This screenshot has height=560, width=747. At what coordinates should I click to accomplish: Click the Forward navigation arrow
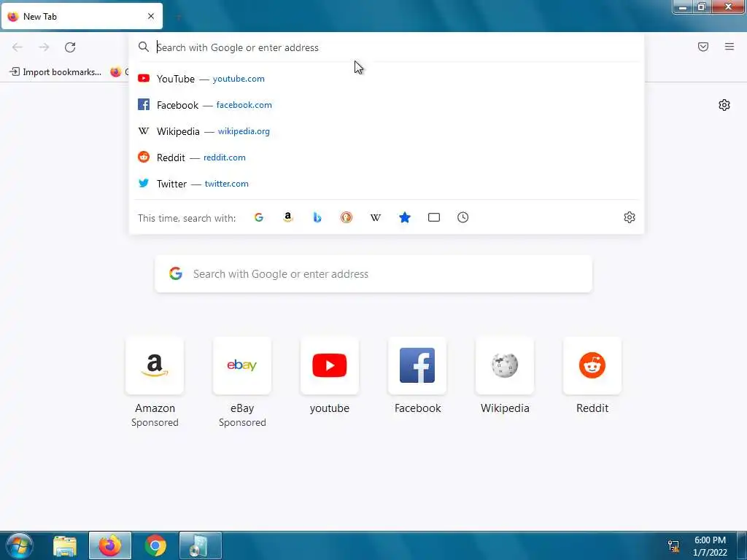(x=44, y=47)
